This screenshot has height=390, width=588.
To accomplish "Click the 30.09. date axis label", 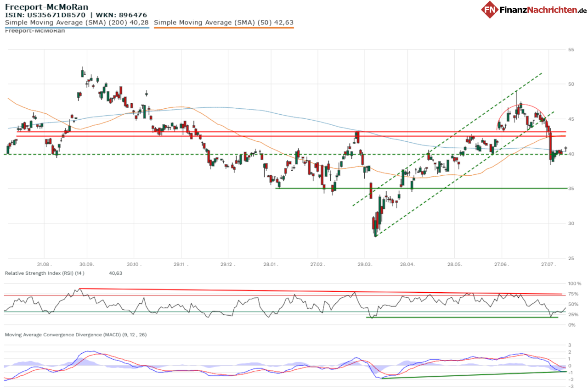I will 87,265.
